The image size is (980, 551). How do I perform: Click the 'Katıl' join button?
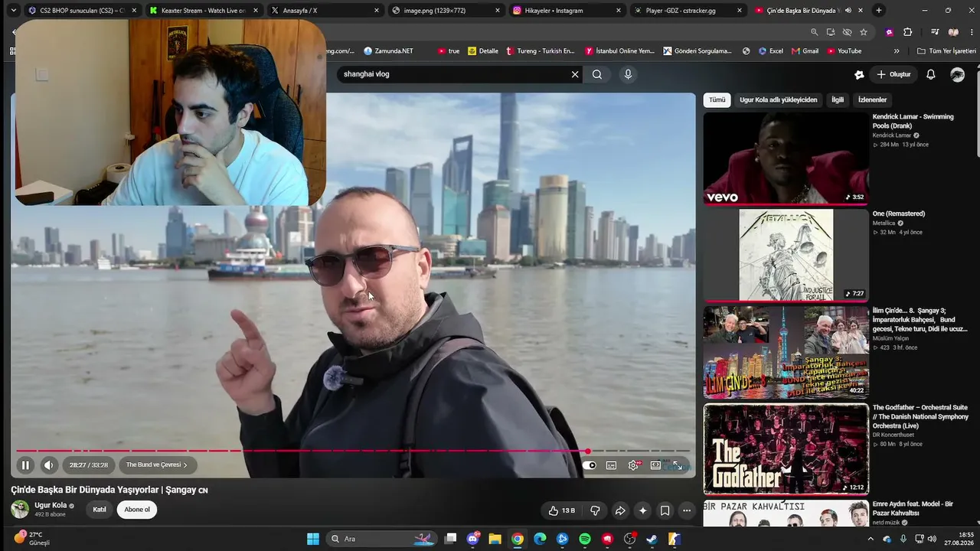pos(100,510)
